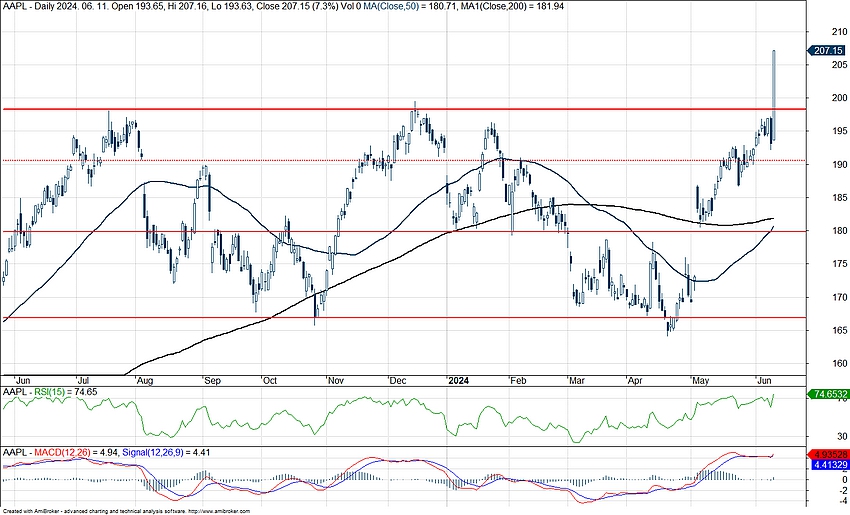Click the 207.15 last price tag
Image resolution: width=850 pixels, height=515 pixels.
point(827,50)
